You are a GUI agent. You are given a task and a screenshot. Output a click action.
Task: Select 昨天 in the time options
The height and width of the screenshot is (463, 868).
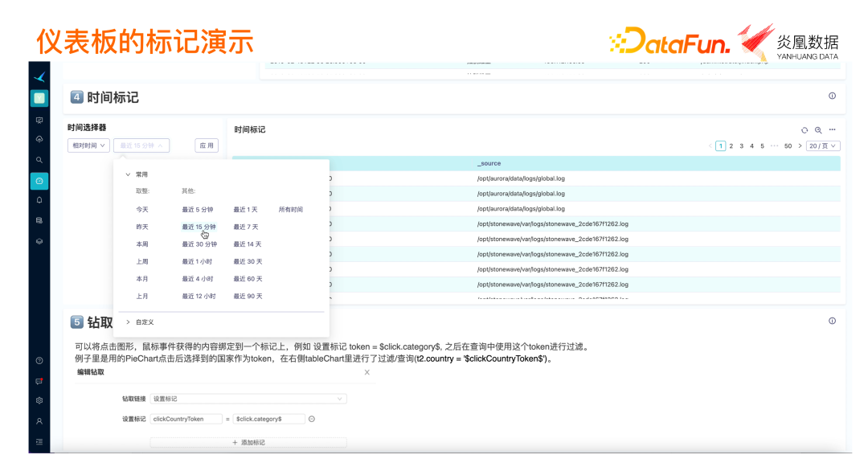coord(142,227)
